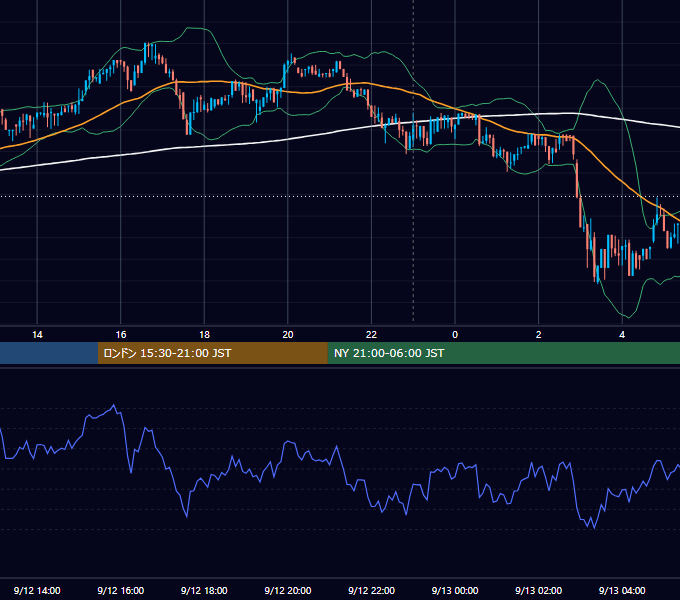The image size is (680, 600).
Task: Click the 9/12 22:00 time label
Action: click(x=371, y=590)
